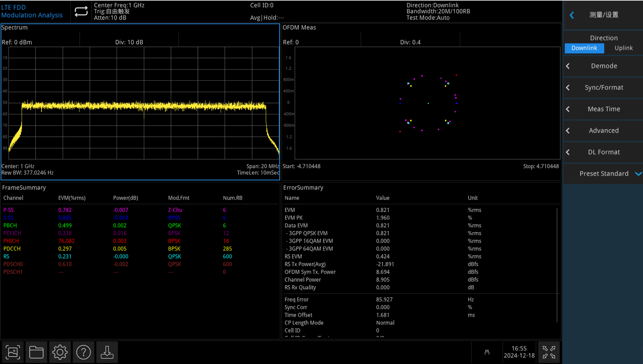Click the ErrorSummary panel title
The width and height of the screenshot is (643, 364).
303,188
